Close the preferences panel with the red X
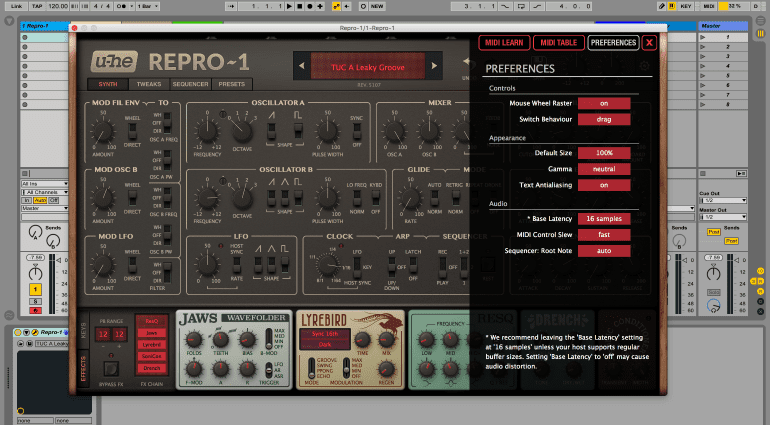Image resolution: width=770 pixels, height=425 pixels. click(650, 43)
